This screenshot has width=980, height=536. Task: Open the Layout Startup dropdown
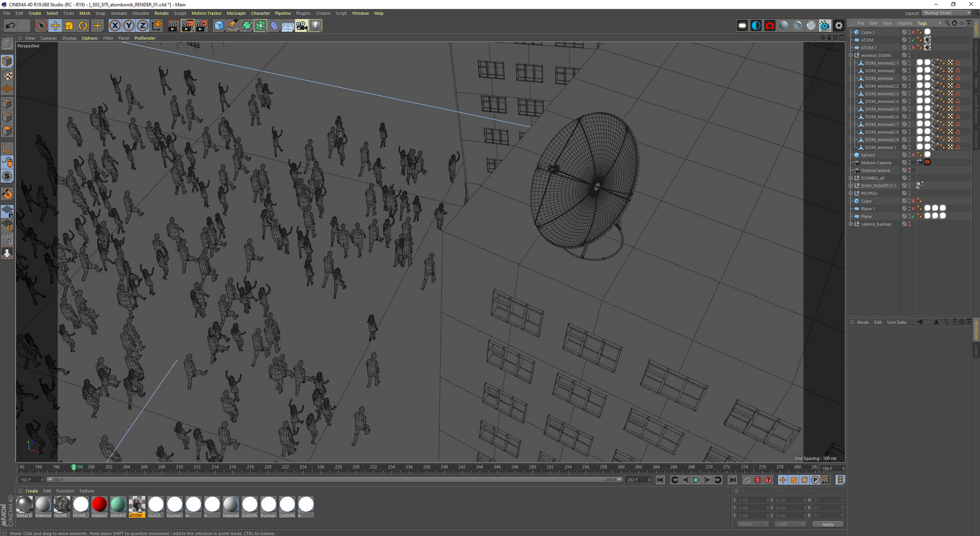[946, 13]
